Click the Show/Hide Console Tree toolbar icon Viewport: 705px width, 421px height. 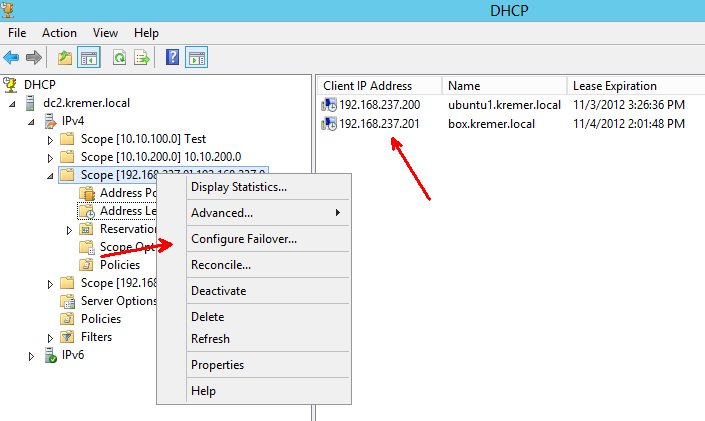tap(88, 58)
